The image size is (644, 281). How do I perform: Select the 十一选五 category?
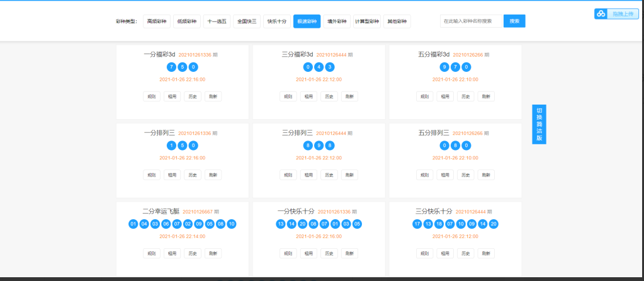[217, 21]
